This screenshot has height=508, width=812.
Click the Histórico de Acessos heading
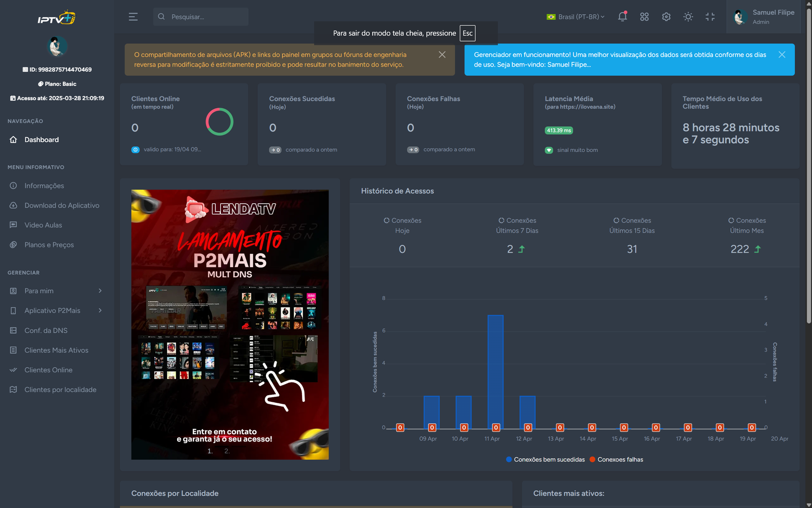tap(397, 191)
